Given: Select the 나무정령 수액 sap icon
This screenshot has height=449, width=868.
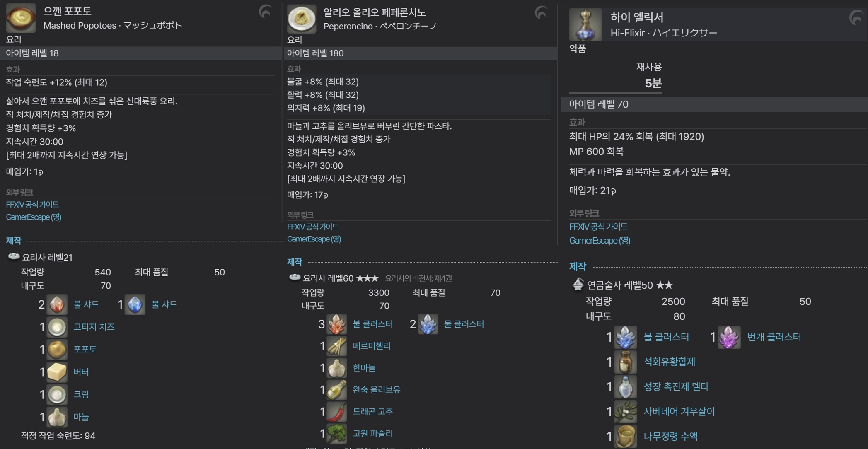Looking at the screenshot, I should click(x=625, y=436).
